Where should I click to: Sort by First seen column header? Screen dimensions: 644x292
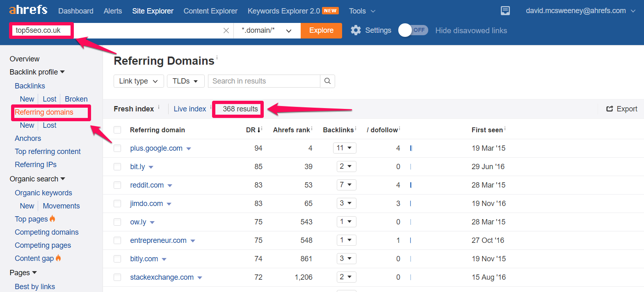pos(487,130)
